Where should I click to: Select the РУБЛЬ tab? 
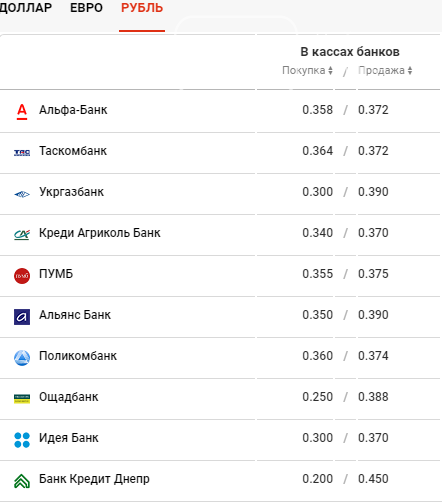142,8
